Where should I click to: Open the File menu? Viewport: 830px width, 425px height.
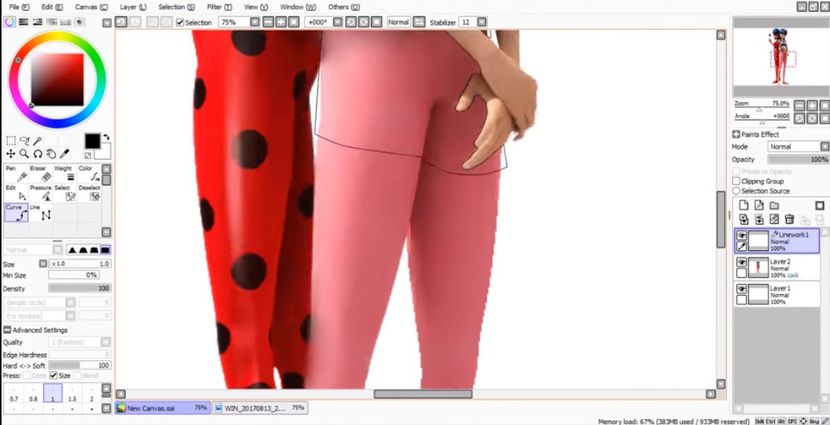coord(19,7)
